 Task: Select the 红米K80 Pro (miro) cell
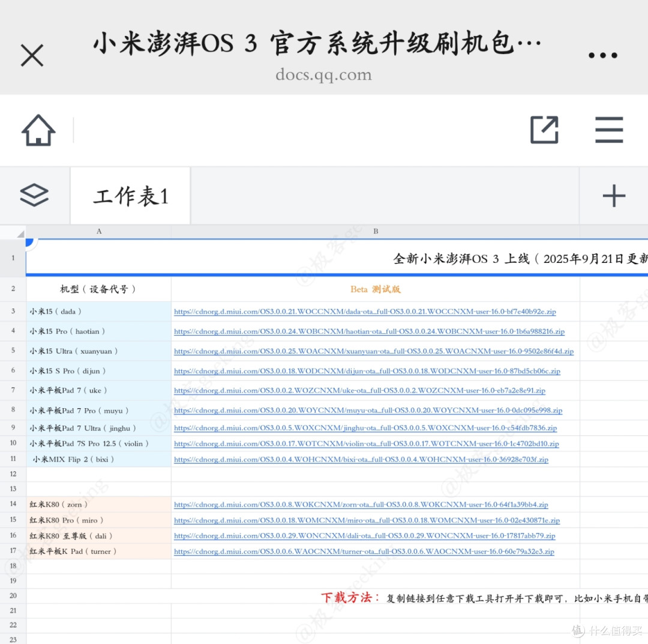point(98,520)
